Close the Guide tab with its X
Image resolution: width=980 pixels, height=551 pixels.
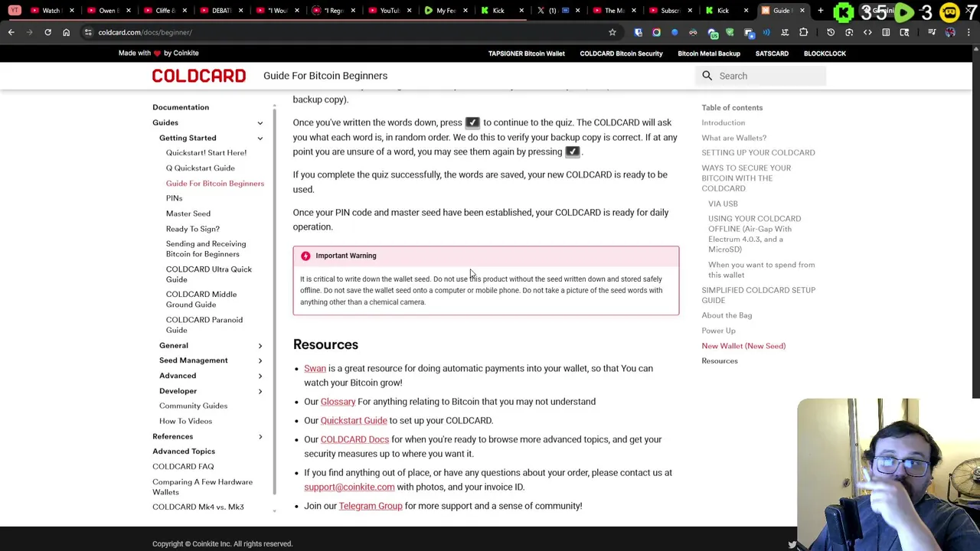[802, 11]
